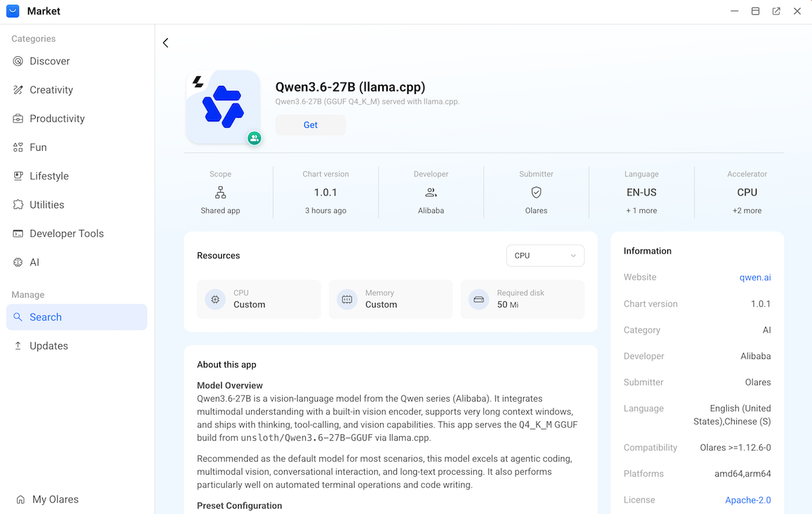Click the Discover compass icon
Viewport: 812px width, 514px height.
(x=18, y=61)
